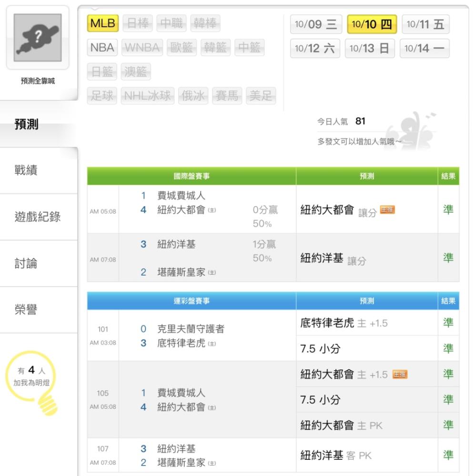
Task: Select the MLB league filter
Action: tap(102, 23)
